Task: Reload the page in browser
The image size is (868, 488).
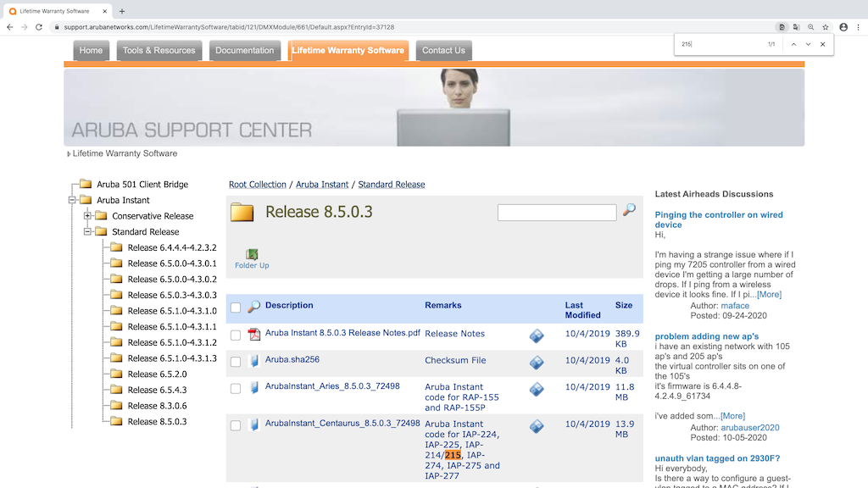Action: (39, 27)
